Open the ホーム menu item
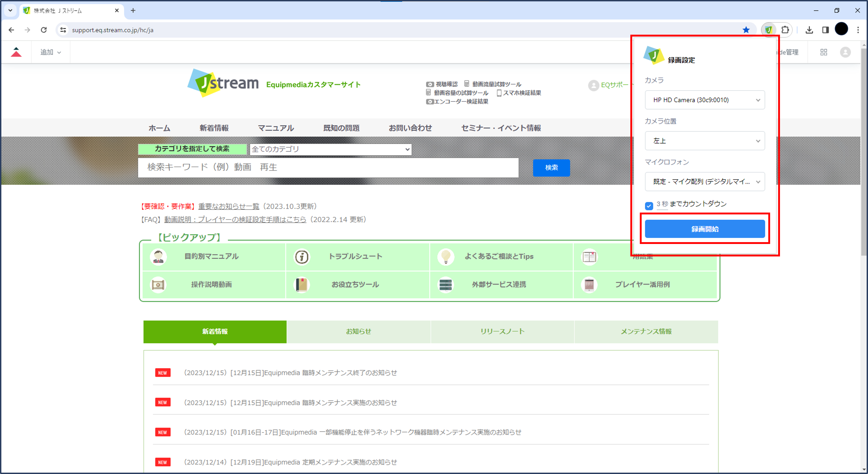 click(159, 128)
